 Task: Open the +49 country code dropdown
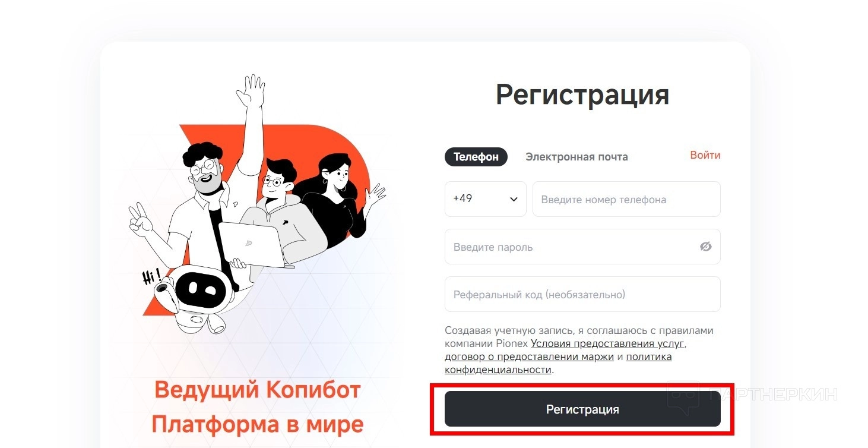click(486, 199)
